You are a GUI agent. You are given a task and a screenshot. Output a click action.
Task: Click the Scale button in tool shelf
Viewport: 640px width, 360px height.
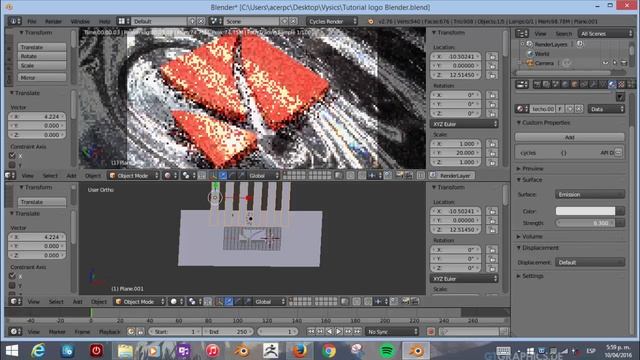click(x=42, y=65)
